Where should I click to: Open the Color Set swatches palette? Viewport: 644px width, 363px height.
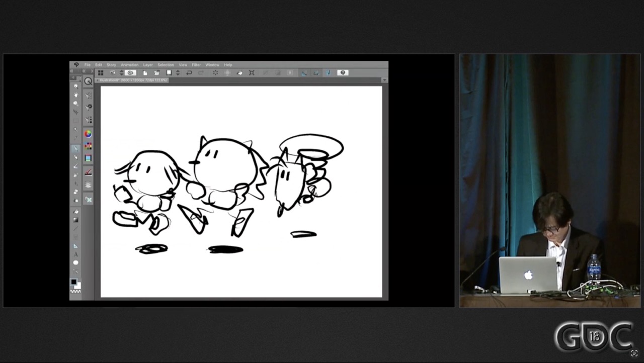[88, 146]
